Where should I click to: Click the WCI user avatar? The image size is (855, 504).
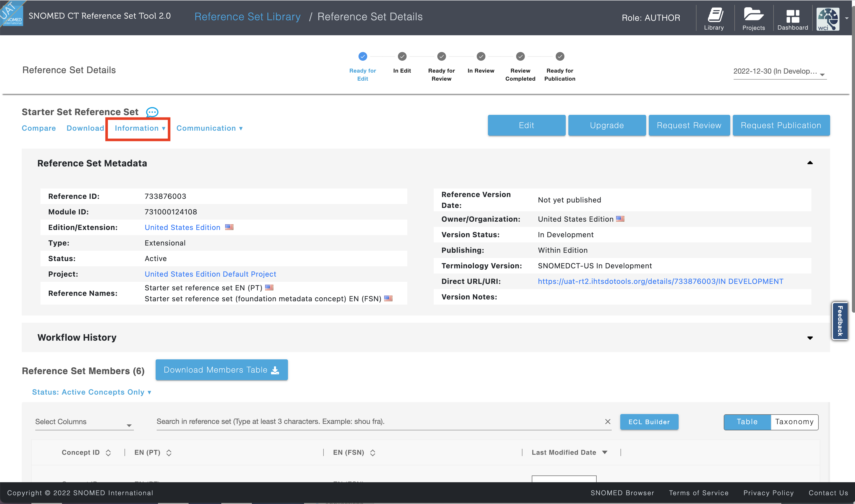(x=828, y=19)
